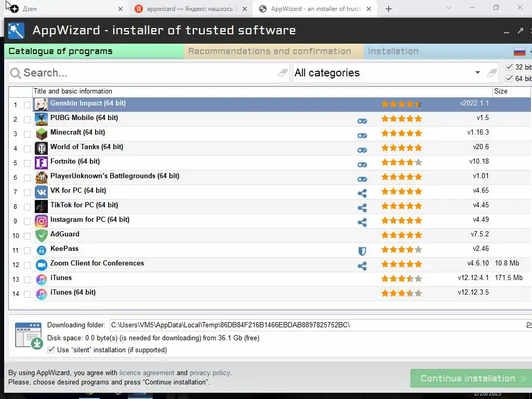
Task: Check the Genshin Impact checkbox
Action: tap(27, 105)
